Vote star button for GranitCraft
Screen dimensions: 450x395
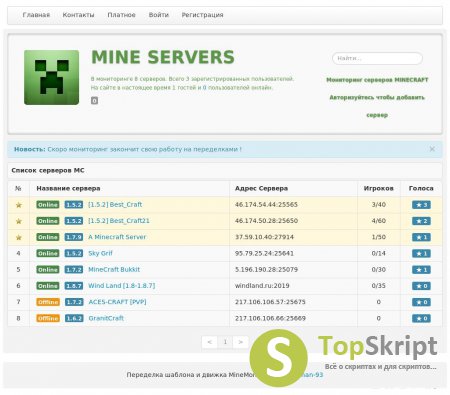pos(421,319)
